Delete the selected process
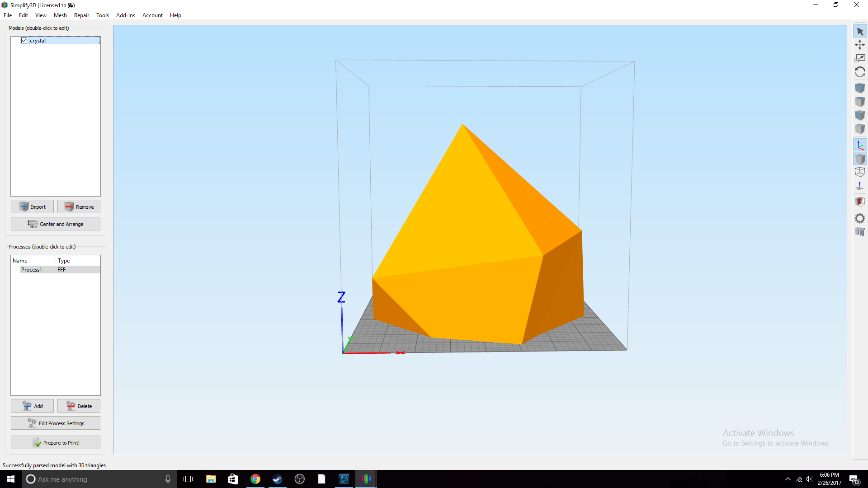Viewport: 868px width, 488px height. (79, 406)
